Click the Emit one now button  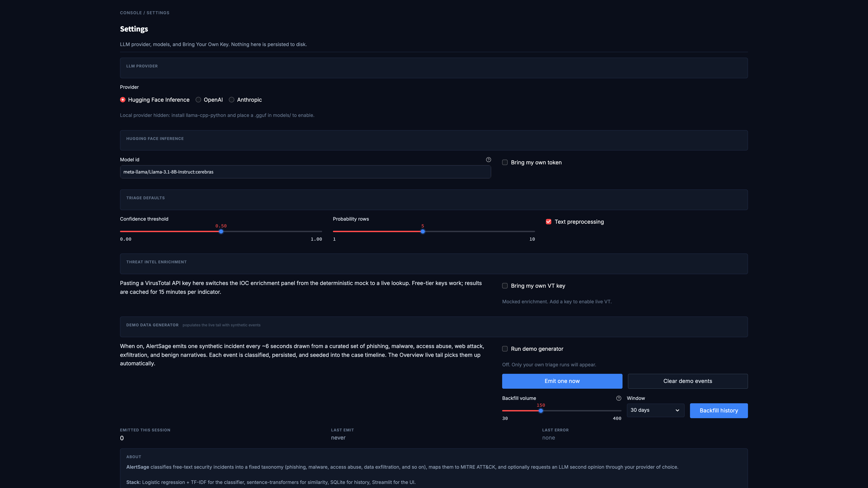click(562, 381)
